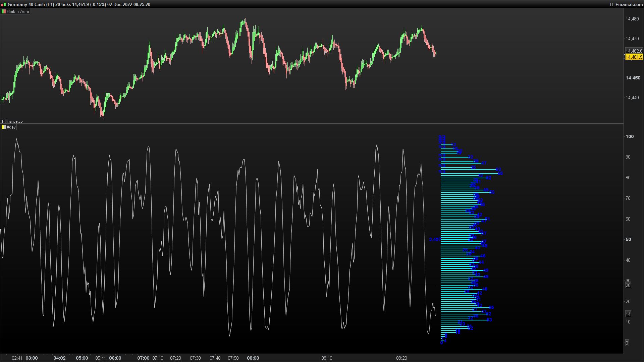Click the Heikin-Ashi red-green color icon

click(x=4, y=11)
